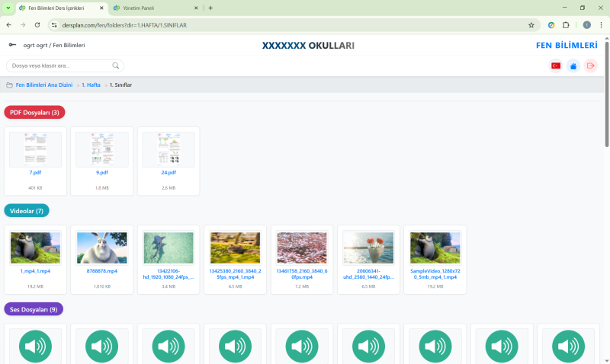Click the Videolar (7) section label
610x364 pixels.
tap(27, 210)
